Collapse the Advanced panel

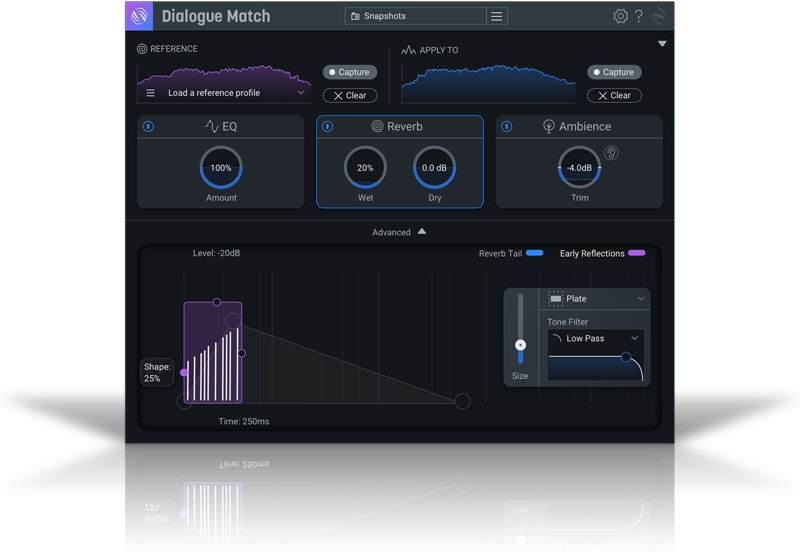pos(400,232)
